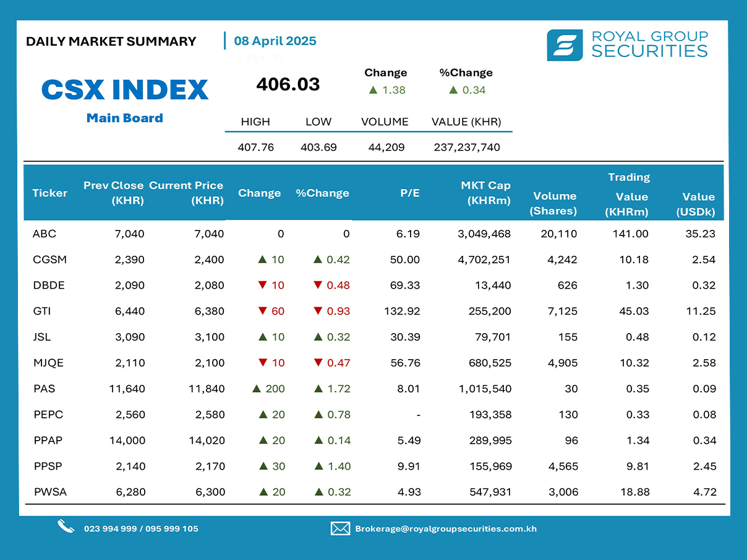Click the PWSA ticker row label

click(x=49, y=493)
